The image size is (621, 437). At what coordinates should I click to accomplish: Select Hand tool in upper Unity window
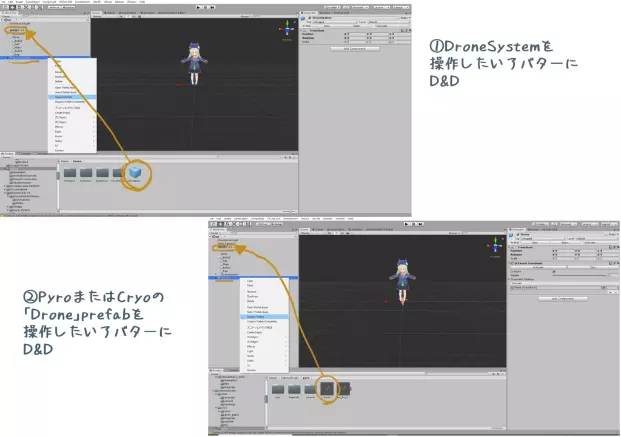click(5, 7)
